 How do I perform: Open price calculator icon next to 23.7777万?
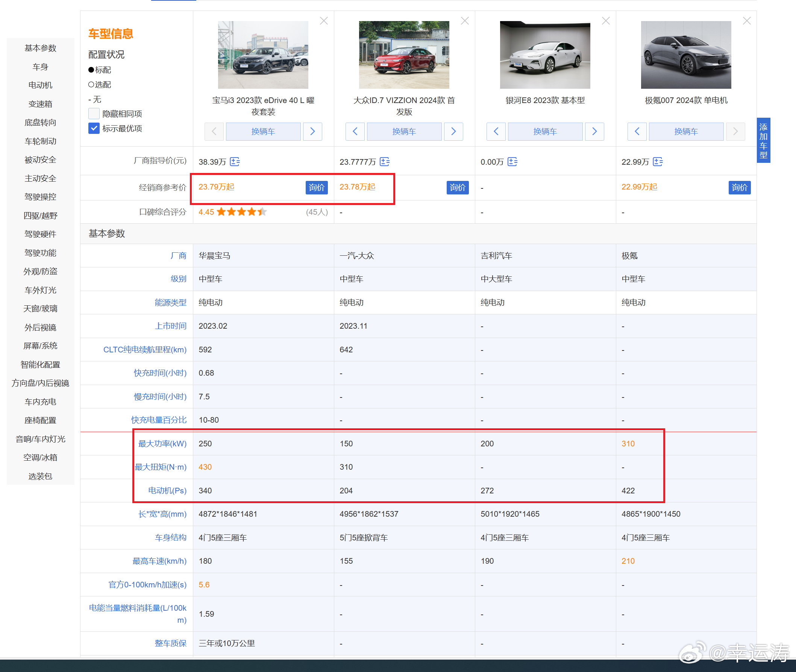(x=385, y=162)
